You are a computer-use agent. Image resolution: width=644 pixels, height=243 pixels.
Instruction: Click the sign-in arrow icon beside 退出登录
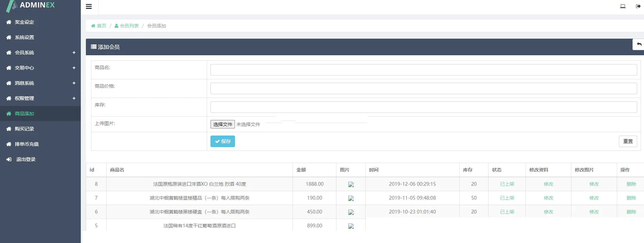[x=9, y=159]
